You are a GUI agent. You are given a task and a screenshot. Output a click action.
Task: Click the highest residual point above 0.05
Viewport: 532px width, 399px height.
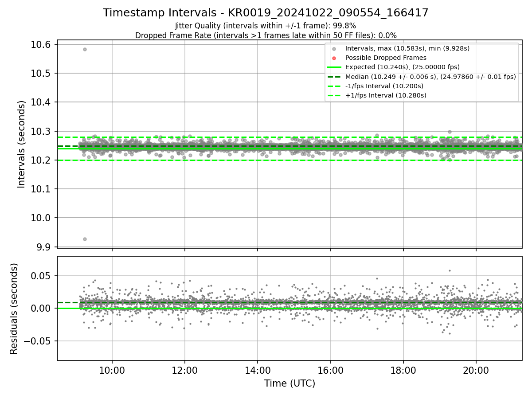tap(450, 270)
